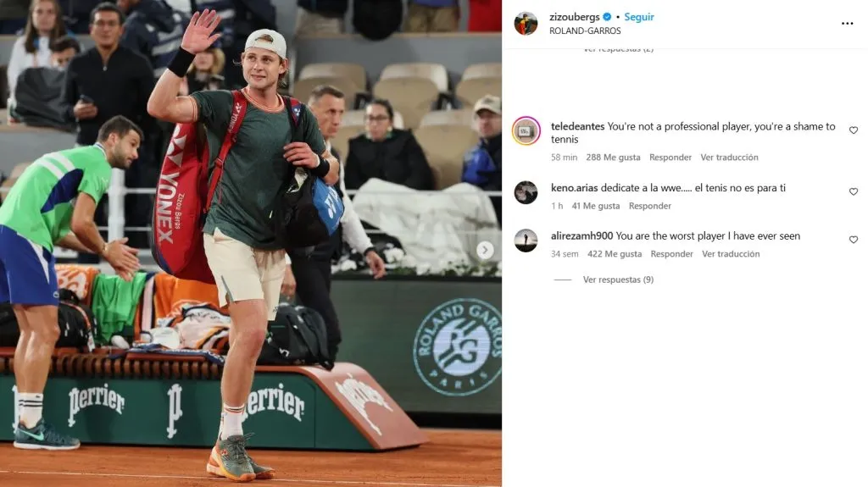This screenshot has height=487, width=868.
Task: Like the teledeantes comment heart
Action: [x=853, y=130]
